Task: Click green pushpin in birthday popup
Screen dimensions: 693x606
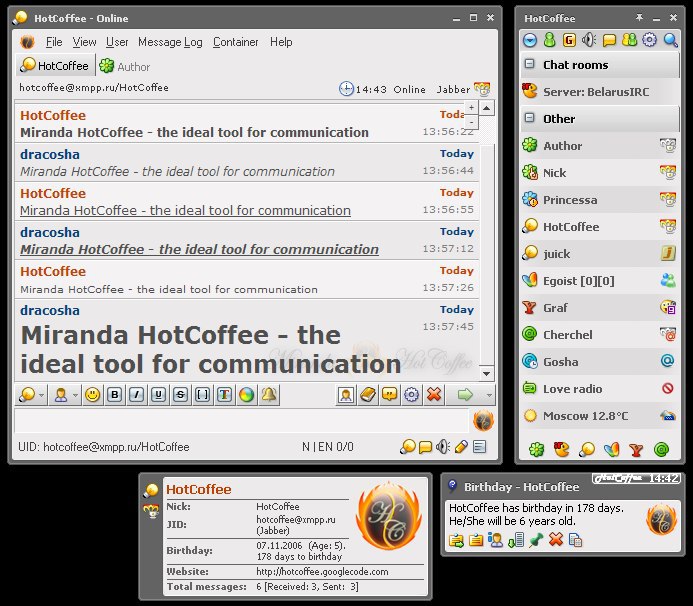Action: 536,540
